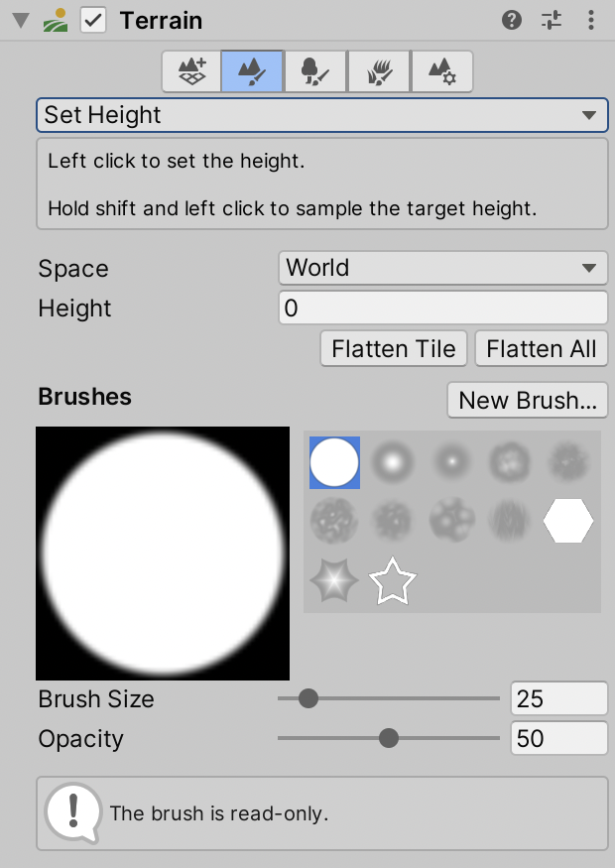Click the New Brush button
The image size is (615, 868).
click(x=527, y=401)
